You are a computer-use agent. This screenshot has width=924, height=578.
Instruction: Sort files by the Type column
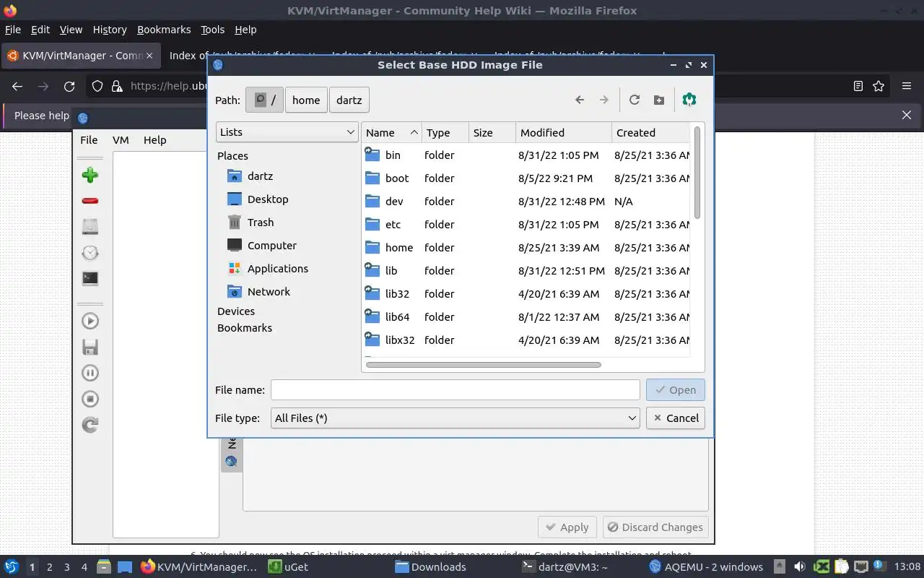[x=445, y=132]
